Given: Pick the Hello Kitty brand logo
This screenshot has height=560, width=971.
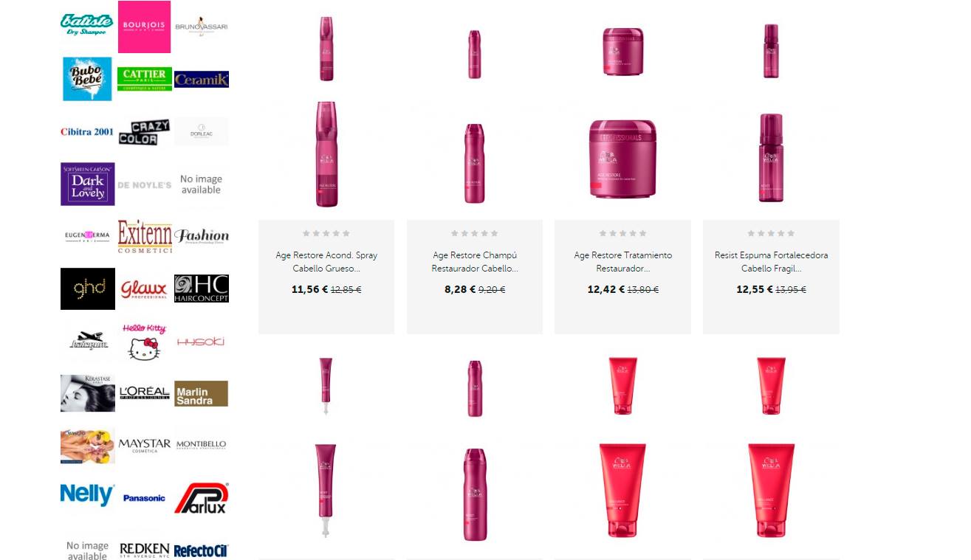Looking at the screenshot, I should (x=144, y=342).
